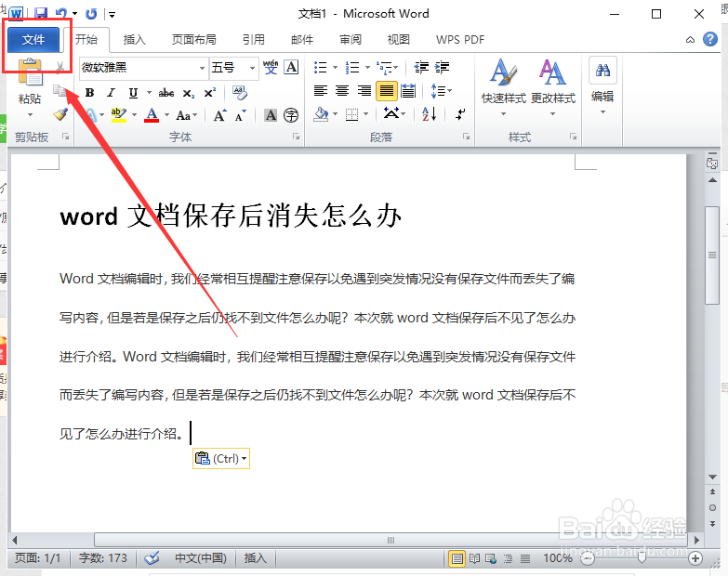The width and height of the screenshot is (728, 576).
Task: Open the WPS PDF tab
Action: [x=460, y=40]
